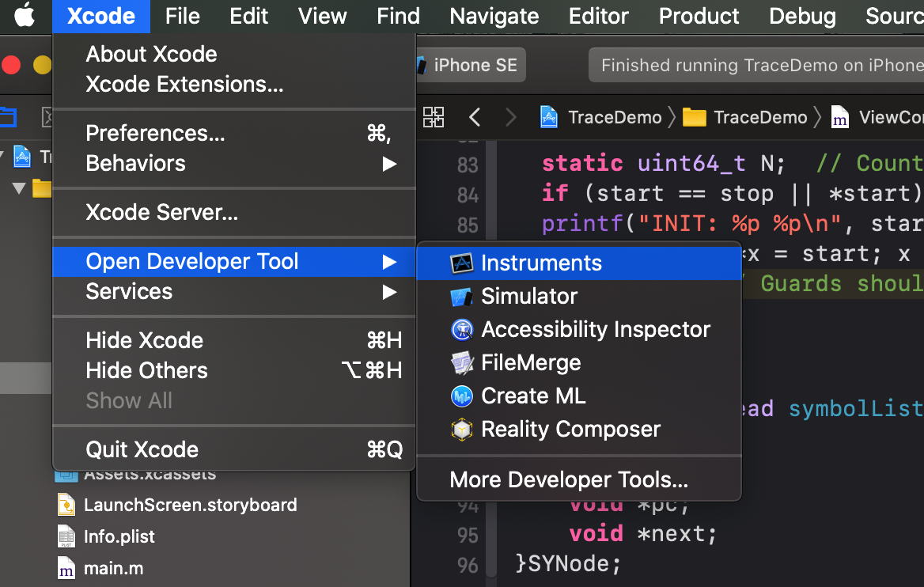Click the activity status message field

click(x=755, y=66)
